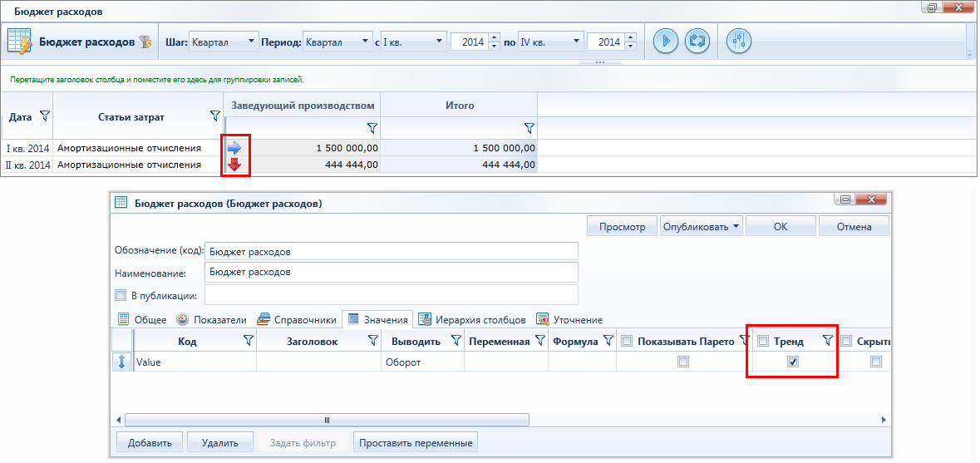Click the Оборот cell in Выводить column
The height and width of the screenshot is (463, 980).
[x=422, y=362]
